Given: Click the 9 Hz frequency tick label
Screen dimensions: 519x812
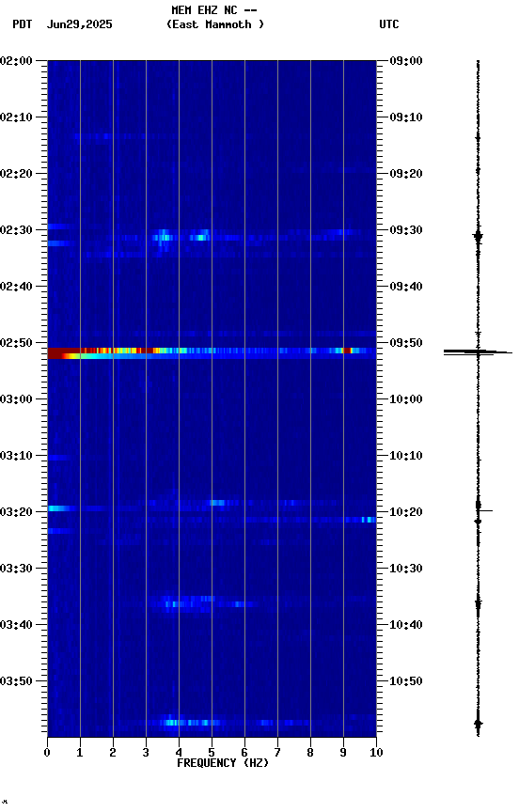Looking at the screenshot, I should click(x=343, y=753).
